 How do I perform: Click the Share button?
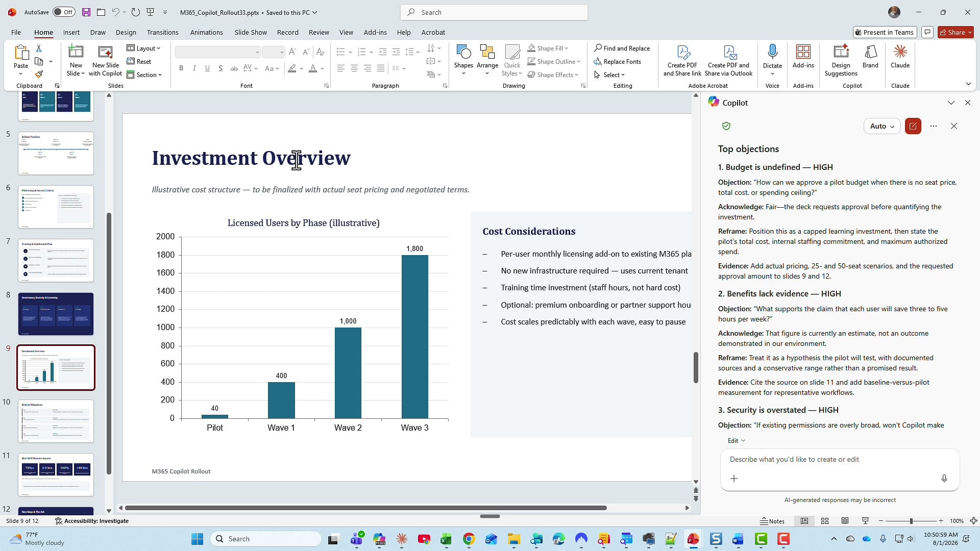955,32
